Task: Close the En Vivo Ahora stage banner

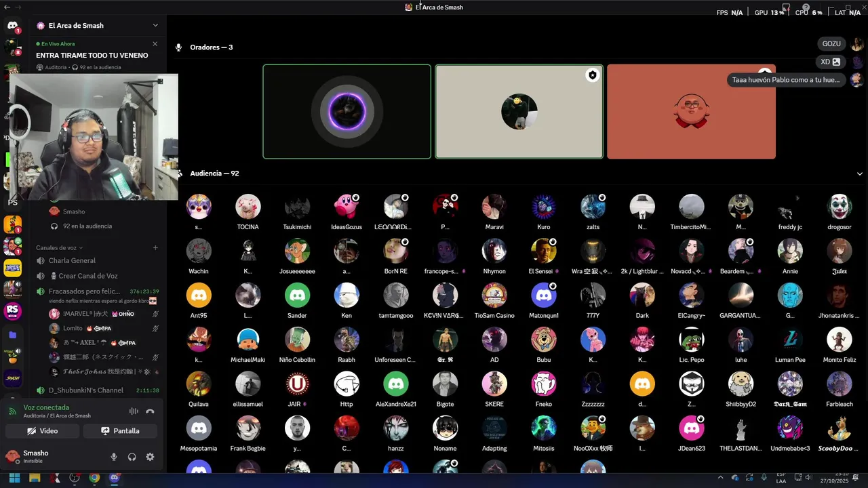Action: coord(155,44)
